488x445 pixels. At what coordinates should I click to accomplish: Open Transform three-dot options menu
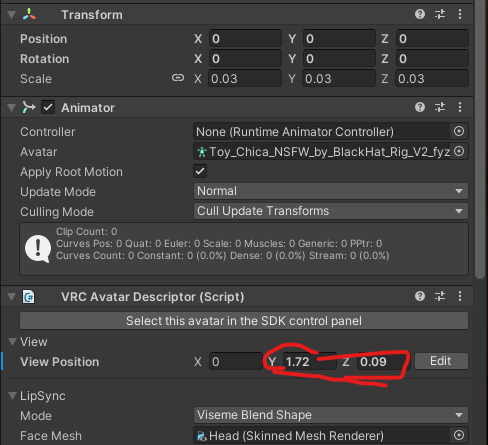[460, 14]
